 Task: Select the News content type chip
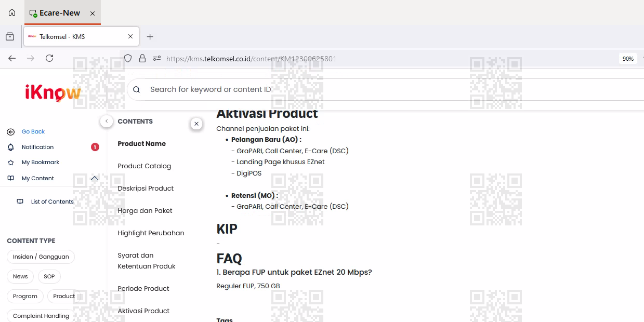(20, 276)
